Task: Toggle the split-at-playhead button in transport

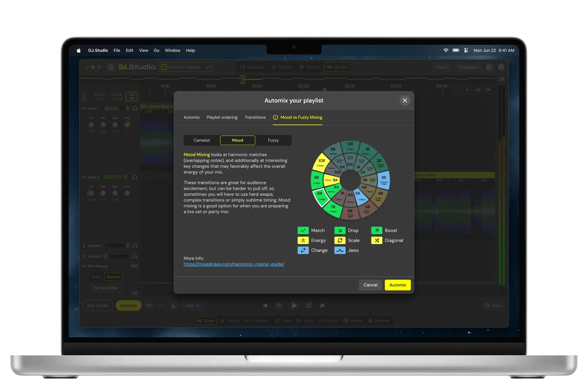Action: [x=279, y=305]
